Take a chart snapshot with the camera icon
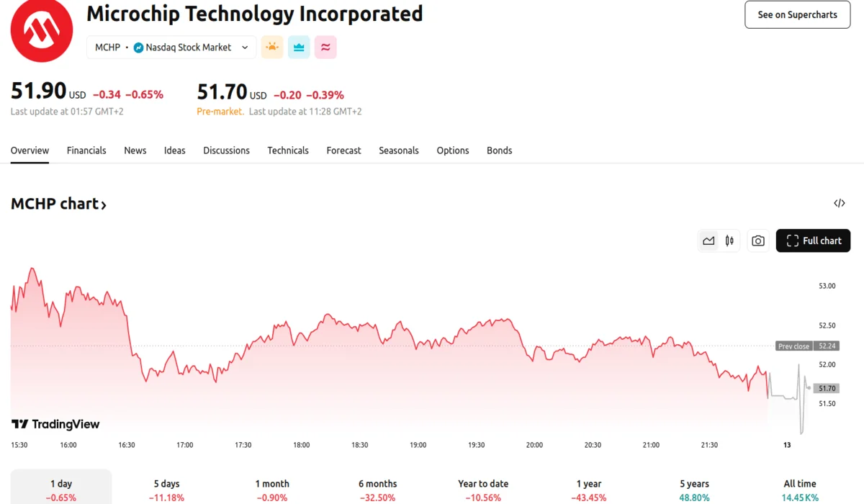 tap(757, 240)
